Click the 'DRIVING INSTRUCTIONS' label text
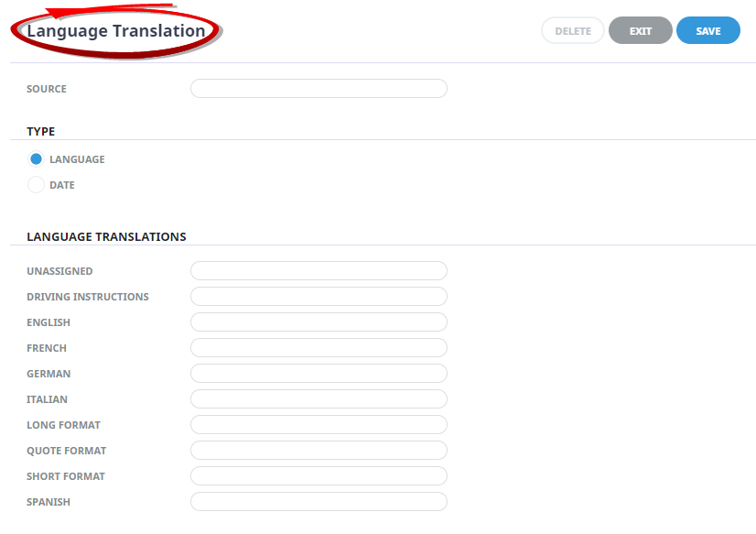The image size is (756, 534). tap(88, 297)
